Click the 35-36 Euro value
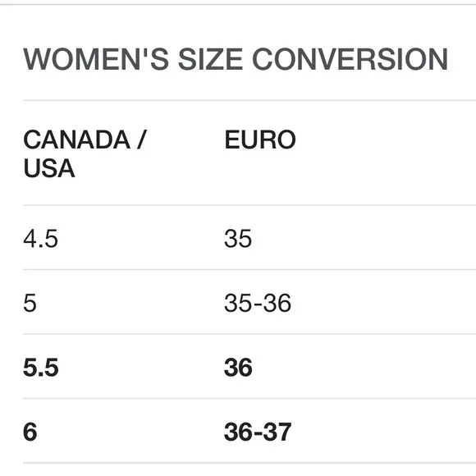 coord(258,303)
